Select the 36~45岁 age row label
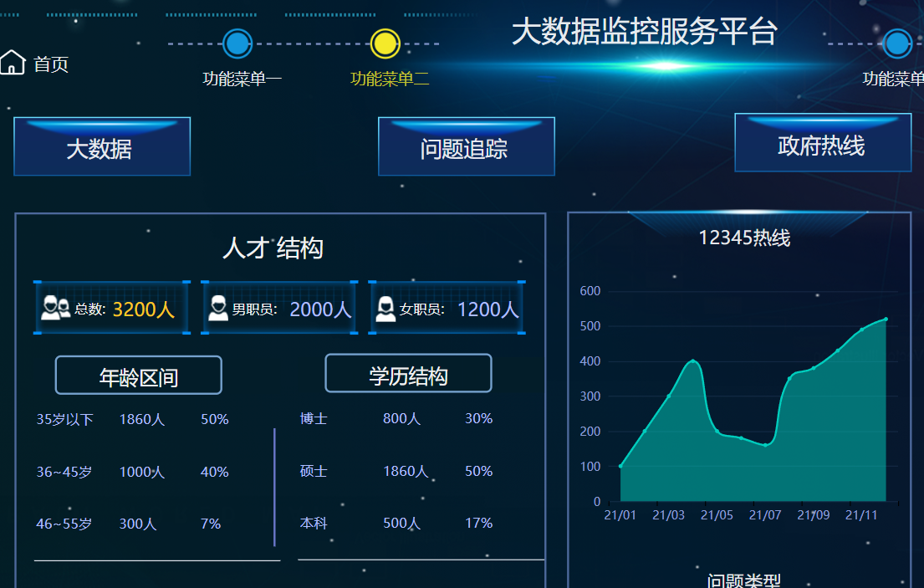 click(64, 472)
